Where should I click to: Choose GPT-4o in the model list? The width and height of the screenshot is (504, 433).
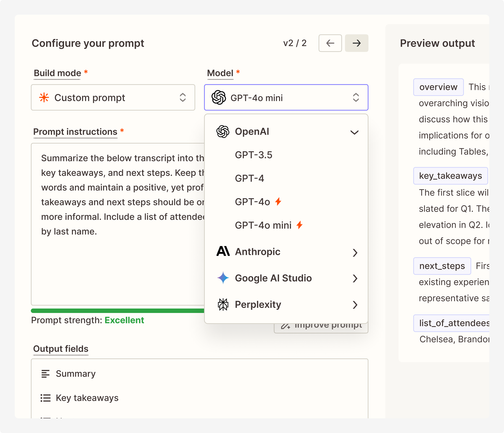coord(252,202)
